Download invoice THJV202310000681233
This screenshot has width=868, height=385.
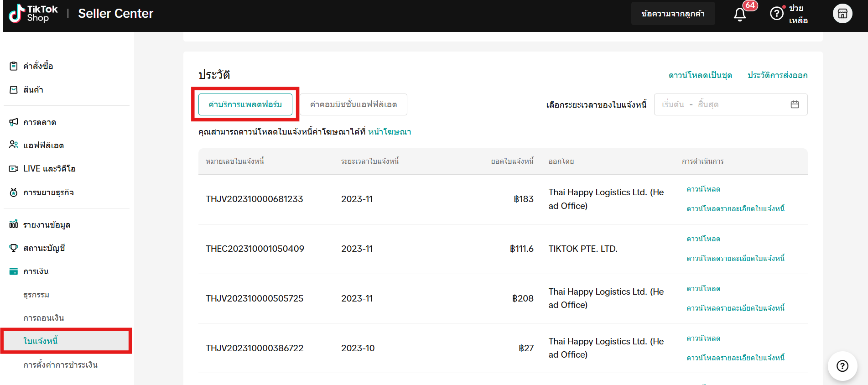(703, 189)
